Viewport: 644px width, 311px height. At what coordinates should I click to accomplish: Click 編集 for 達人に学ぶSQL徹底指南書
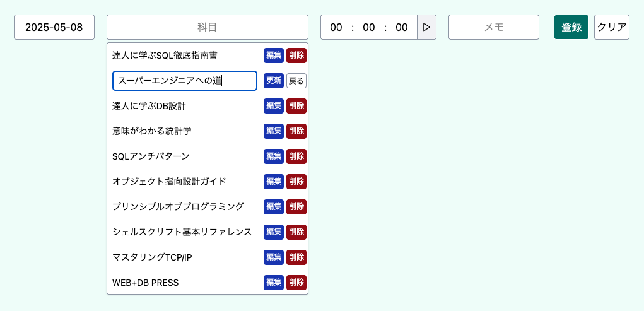(274, 56)
